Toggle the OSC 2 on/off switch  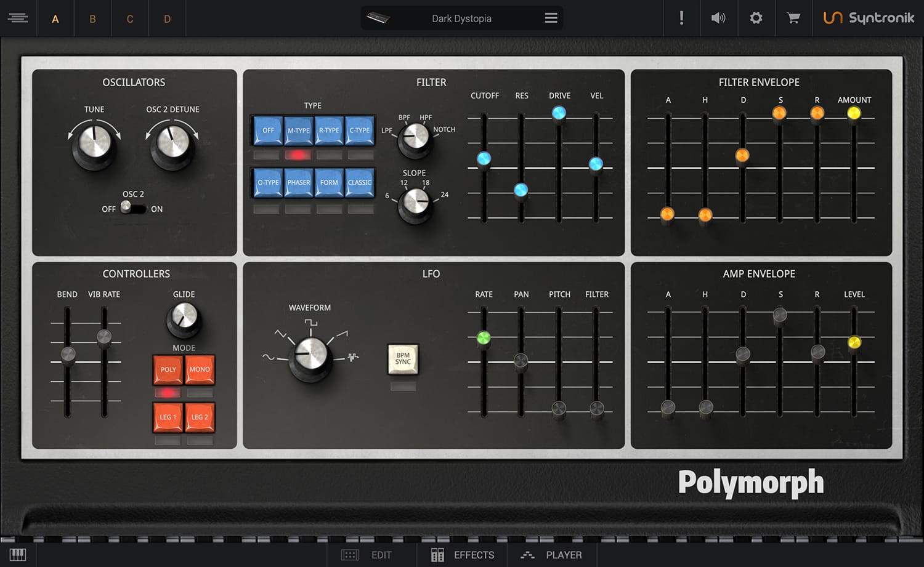132,208
